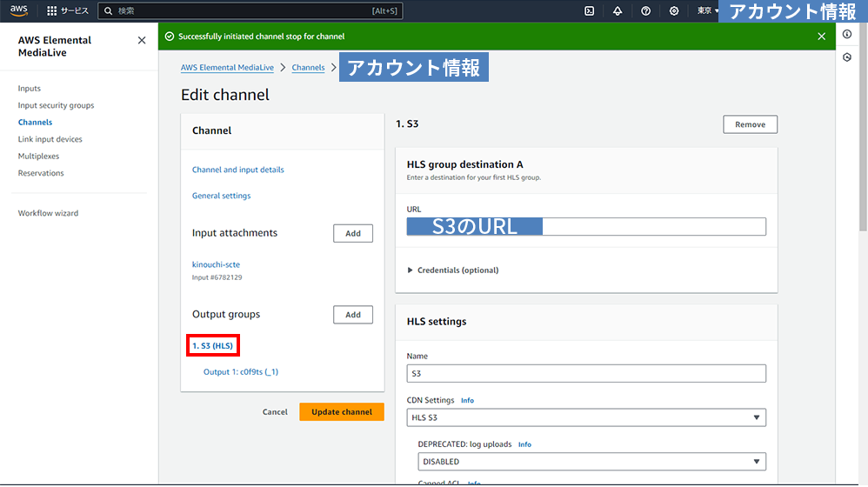Open Channel and input details
The image size is (868, 487).
pos(238,170)
